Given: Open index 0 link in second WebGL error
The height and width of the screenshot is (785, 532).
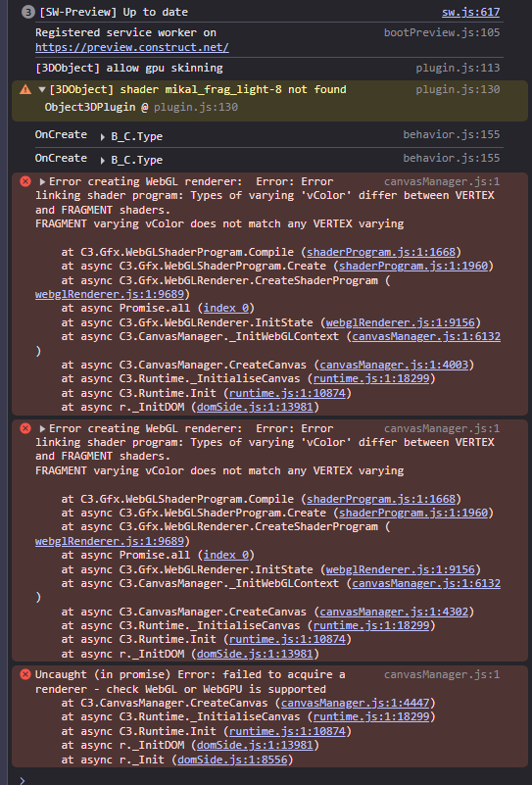Looking at the screenshot, I should 226,556.
